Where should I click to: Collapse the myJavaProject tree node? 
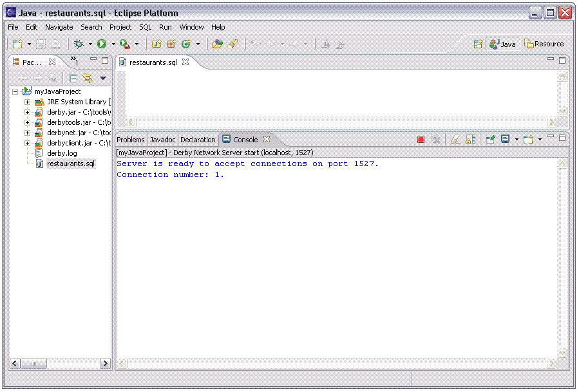click(x=15, y=92)
